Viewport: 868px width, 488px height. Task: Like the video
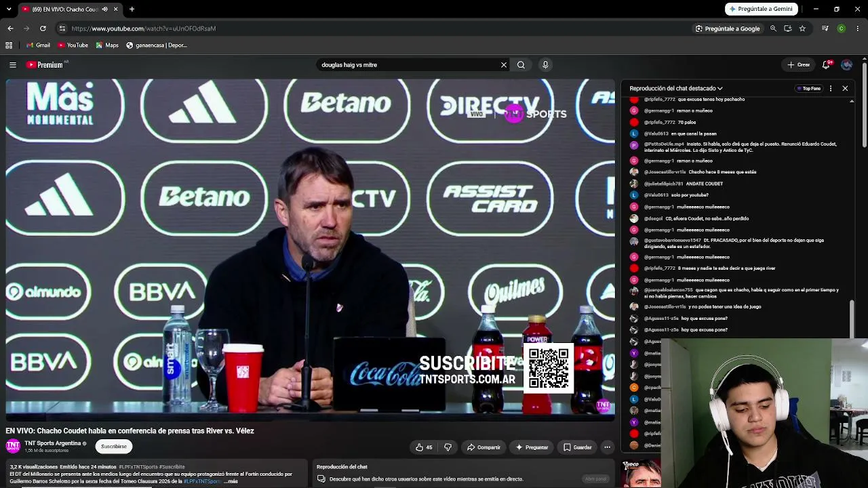tap(424, 447)
